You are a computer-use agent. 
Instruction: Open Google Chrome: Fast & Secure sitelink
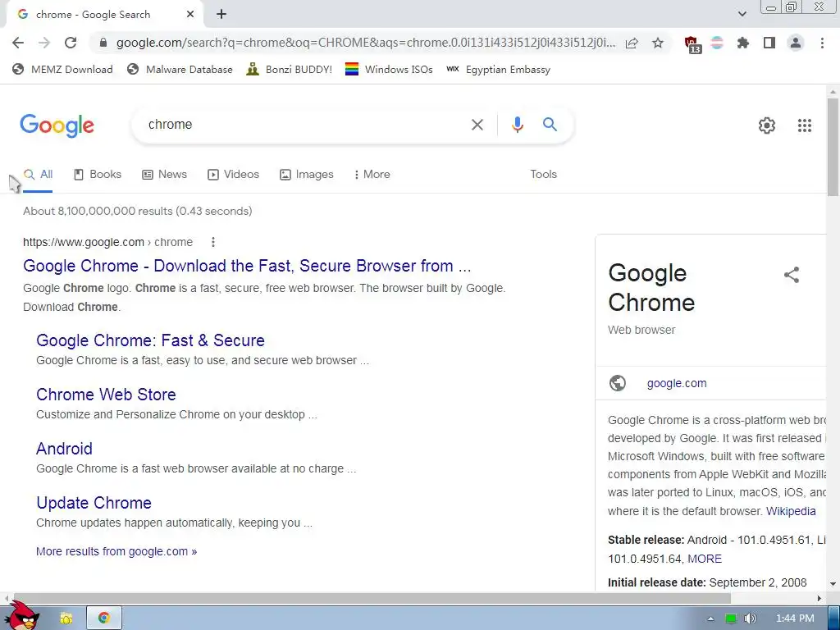point(151,340)
